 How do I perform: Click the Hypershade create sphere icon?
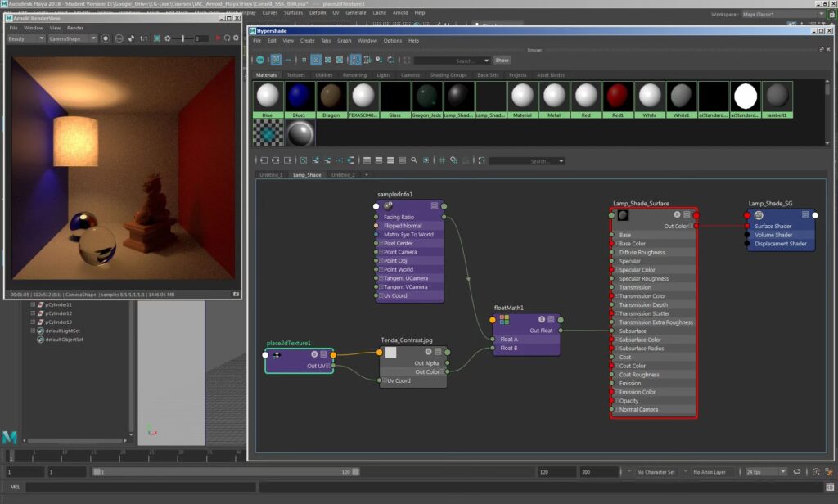click(x=260, y=60)
